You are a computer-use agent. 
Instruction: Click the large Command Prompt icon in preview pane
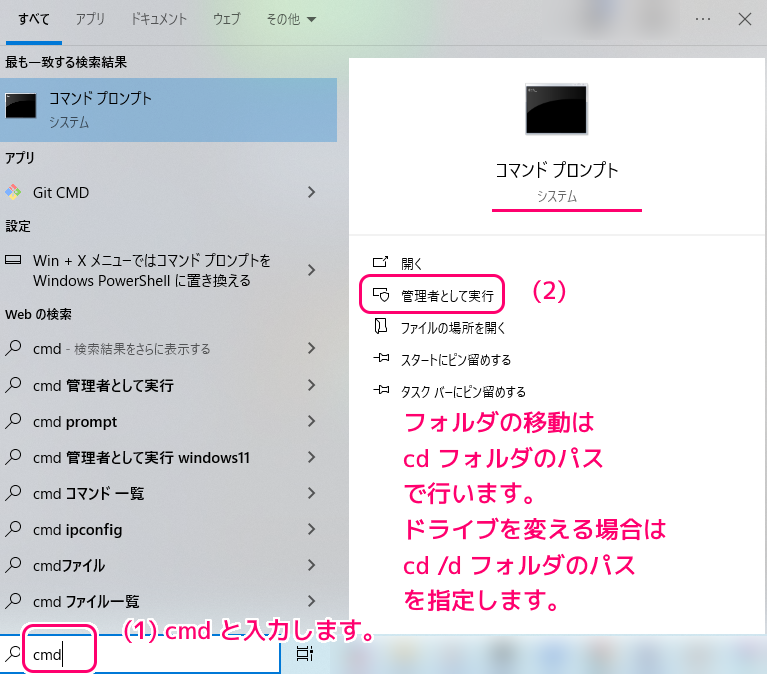556,109
